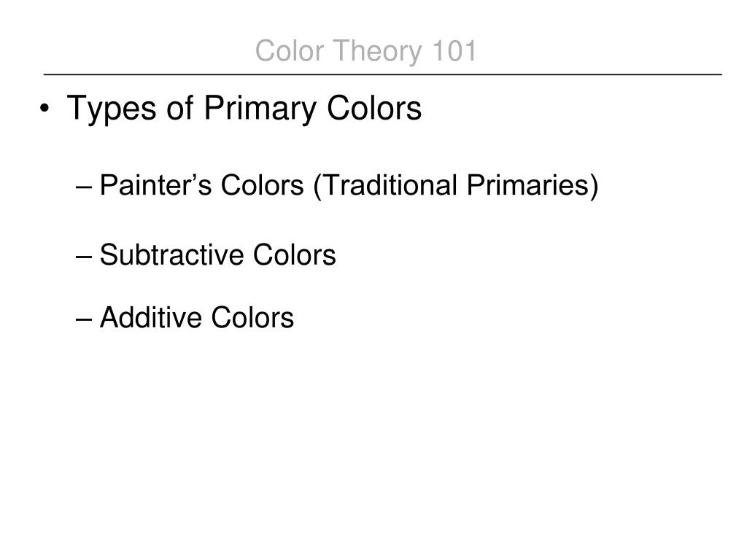Viewport: 747px width, 560px height.
Task: Click the number 101 in the title
Action: [454, 51]
